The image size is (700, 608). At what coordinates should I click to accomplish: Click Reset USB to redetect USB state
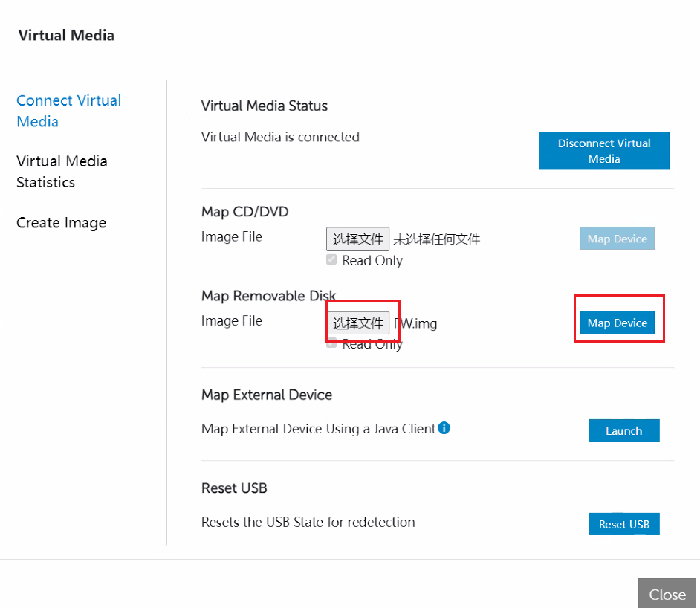623,523
